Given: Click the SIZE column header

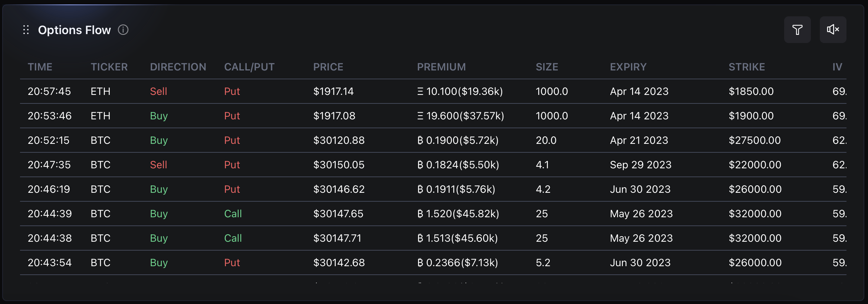Looking at the screenshot, I should point(547,67).
